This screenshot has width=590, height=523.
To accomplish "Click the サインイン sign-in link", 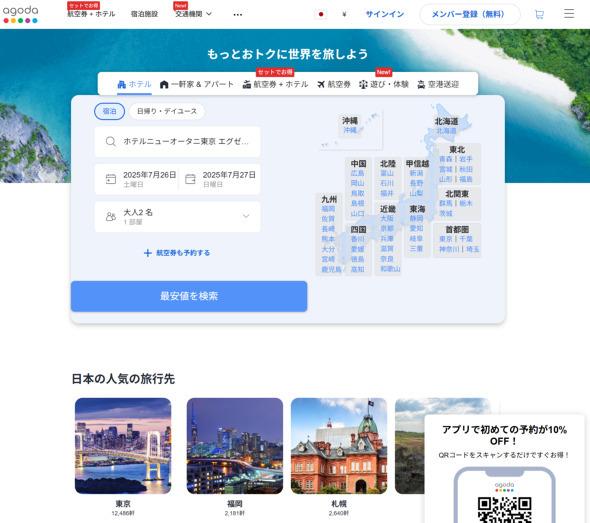I will [385, 14].
